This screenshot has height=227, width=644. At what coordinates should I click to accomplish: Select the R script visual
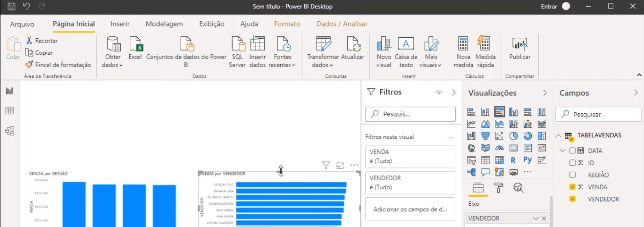513,160
